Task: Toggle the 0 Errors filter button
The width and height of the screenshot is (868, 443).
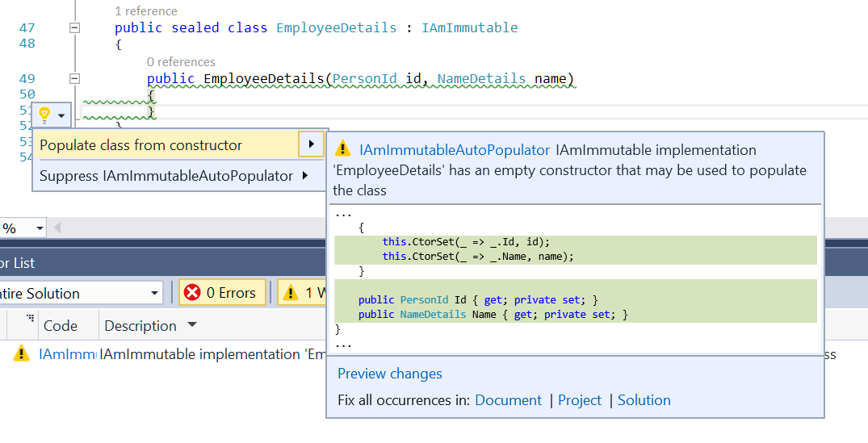Action: 221,293
